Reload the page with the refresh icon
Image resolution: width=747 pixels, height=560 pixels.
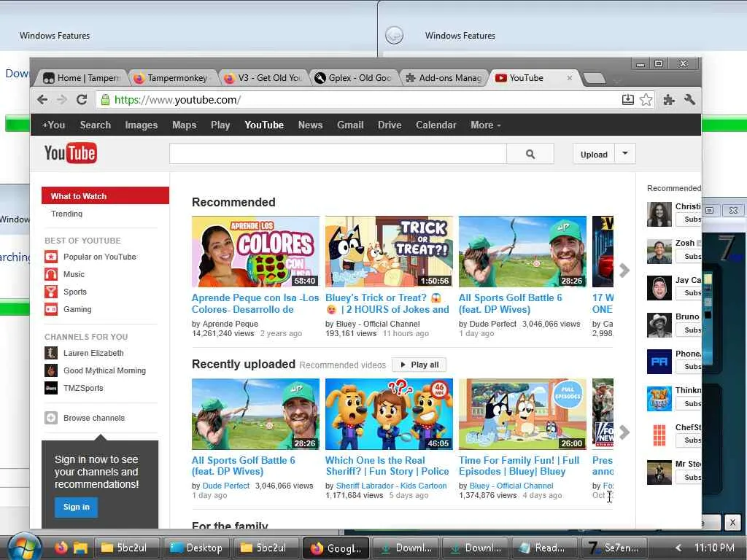(x=82, y=99)
